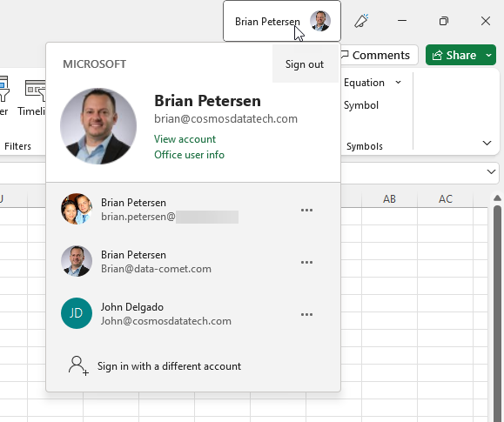
Task: Open more options for brian.petersen account
Action: point(306,211)
